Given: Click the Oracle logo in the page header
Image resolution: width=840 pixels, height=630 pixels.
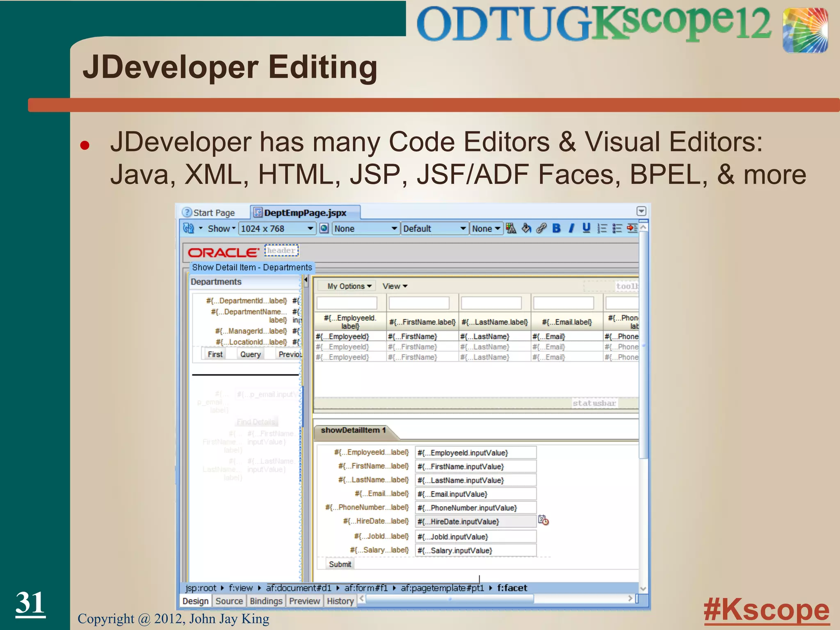Looking at the screenshot, I should (224, 252).
